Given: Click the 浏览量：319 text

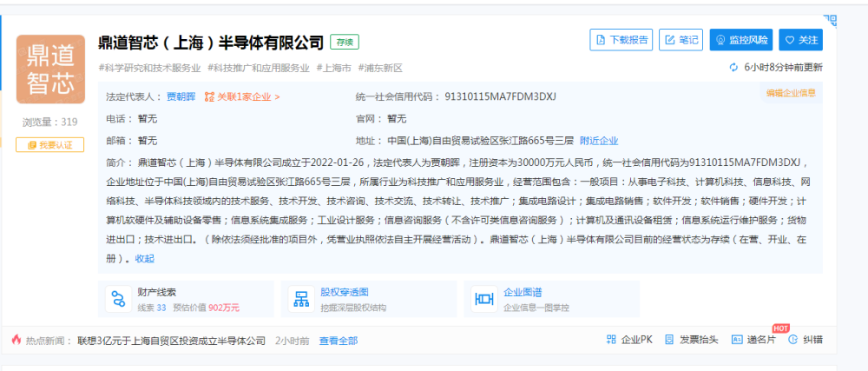Looking at the screenshot, I should [x=49, y=122].
